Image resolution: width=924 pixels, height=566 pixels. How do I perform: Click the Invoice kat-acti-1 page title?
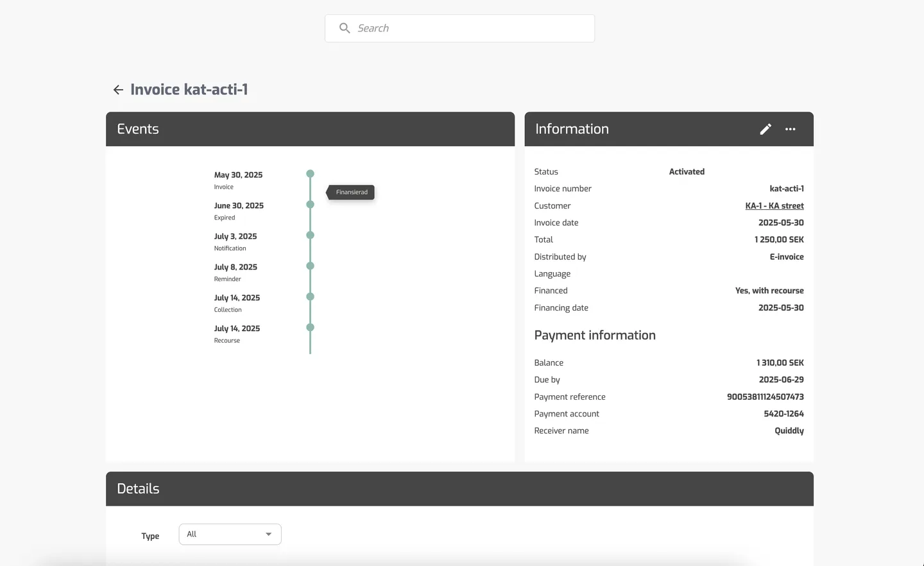189,90
